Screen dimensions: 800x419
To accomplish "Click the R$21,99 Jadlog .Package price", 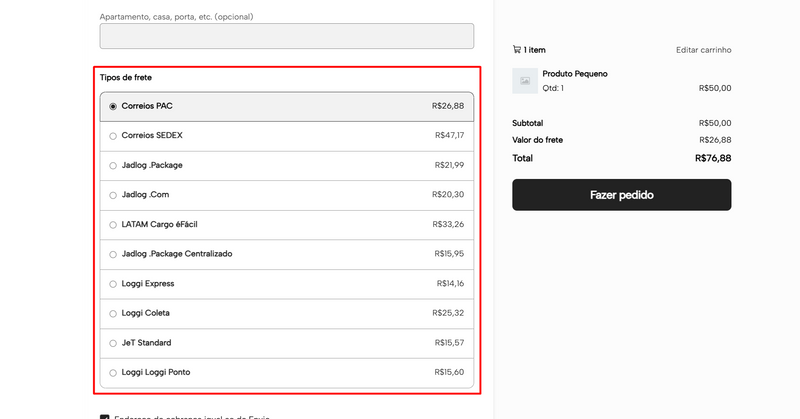I will tap(449, 165).
